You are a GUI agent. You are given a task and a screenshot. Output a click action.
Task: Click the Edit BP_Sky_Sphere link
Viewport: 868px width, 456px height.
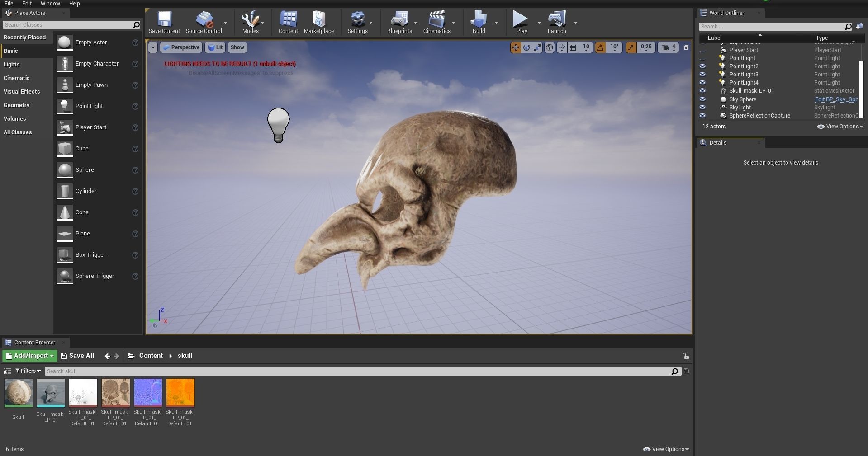[836, 99]
